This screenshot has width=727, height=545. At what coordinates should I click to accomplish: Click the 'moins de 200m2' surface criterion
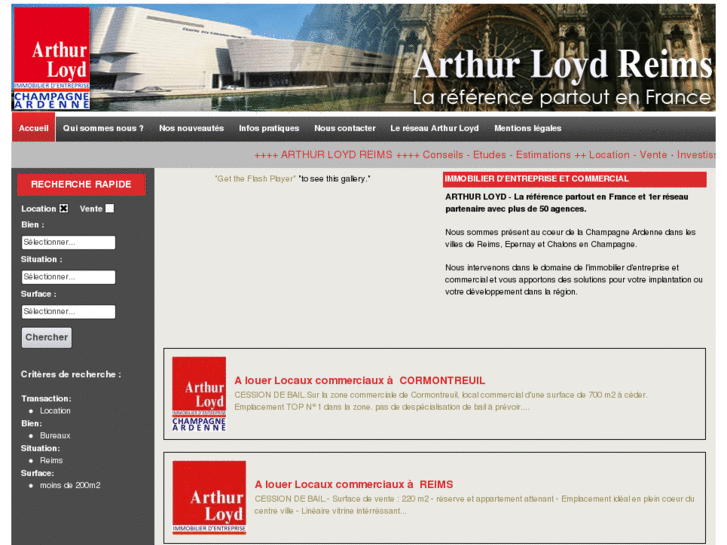point(70,485)
